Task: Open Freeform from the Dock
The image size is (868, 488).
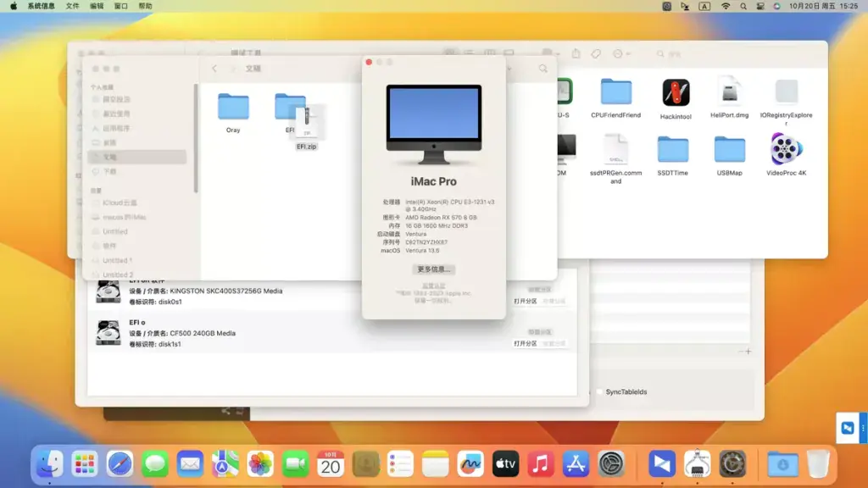Action: click(x=470, y=463)
